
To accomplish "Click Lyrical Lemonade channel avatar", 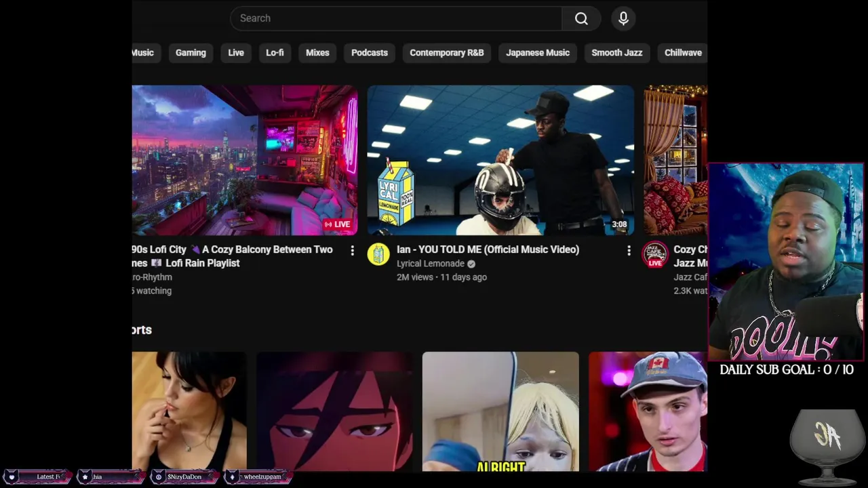I will point(378,254).
